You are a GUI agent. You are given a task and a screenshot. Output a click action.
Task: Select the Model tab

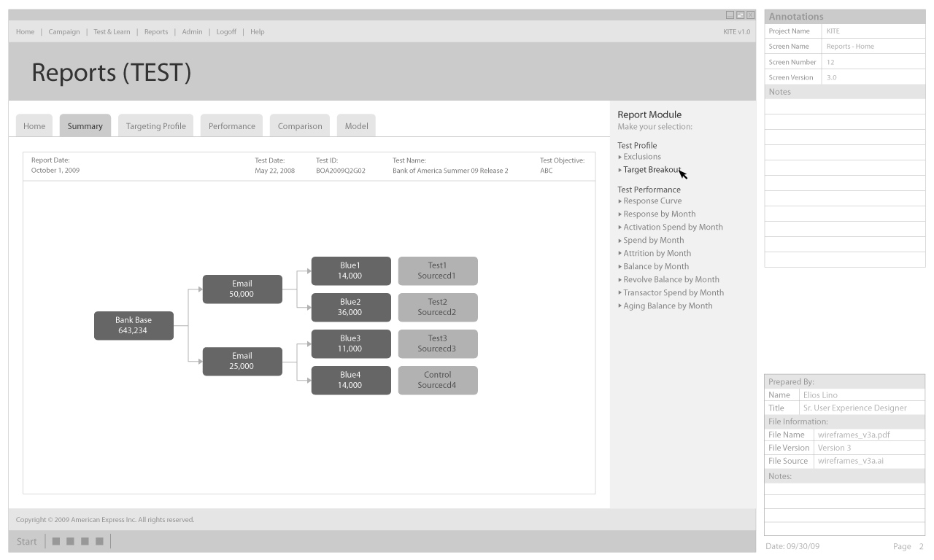point(356,126)
